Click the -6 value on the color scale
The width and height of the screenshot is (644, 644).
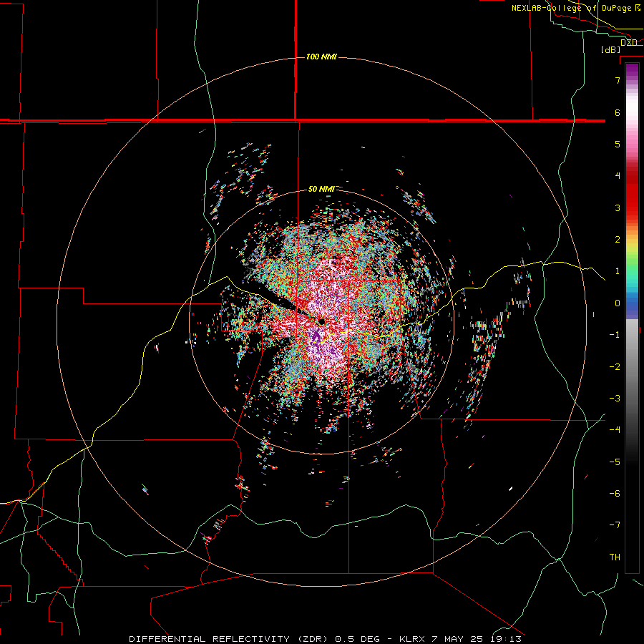tap(615, 494)
